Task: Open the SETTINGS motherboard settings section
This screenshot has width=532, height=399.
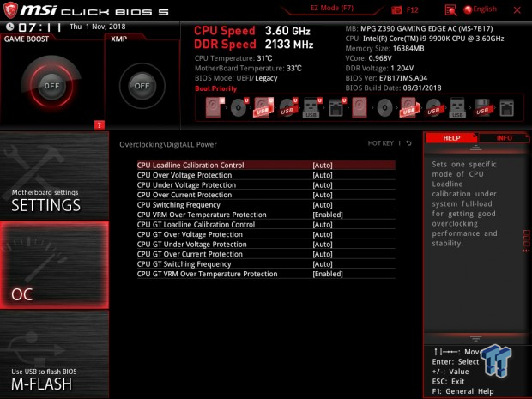Action: [54, 177]
